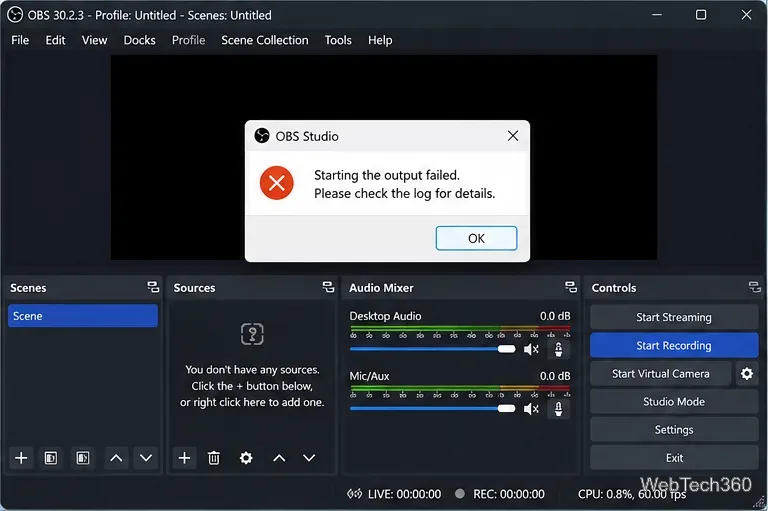Select the Scene item in Scenes list
This screenshot has height=511, width=768.
click(83, 316)
